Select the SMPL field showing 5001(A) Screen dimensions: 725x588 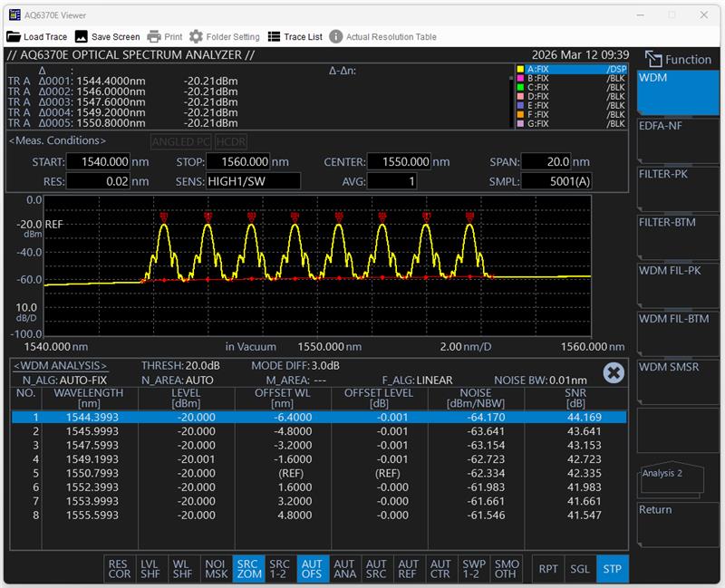(x=556, y=181)
